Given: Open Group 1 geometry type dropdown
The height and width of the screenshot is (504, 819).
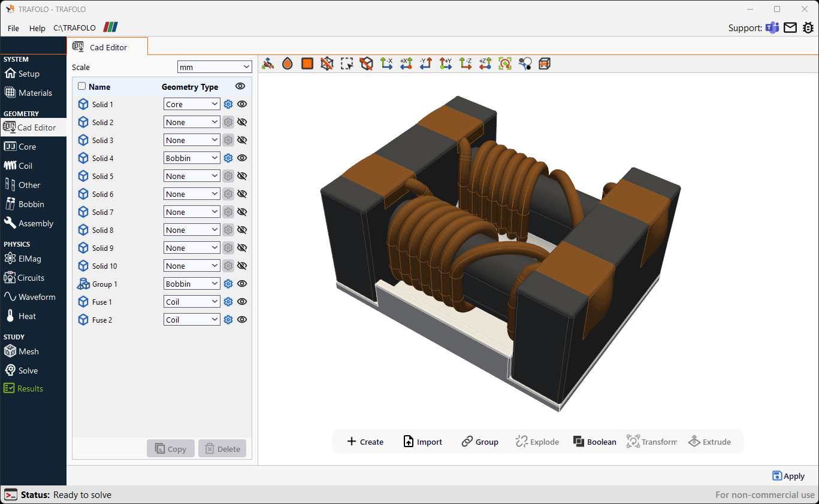Looking at the screenshot, I should 192,284.
